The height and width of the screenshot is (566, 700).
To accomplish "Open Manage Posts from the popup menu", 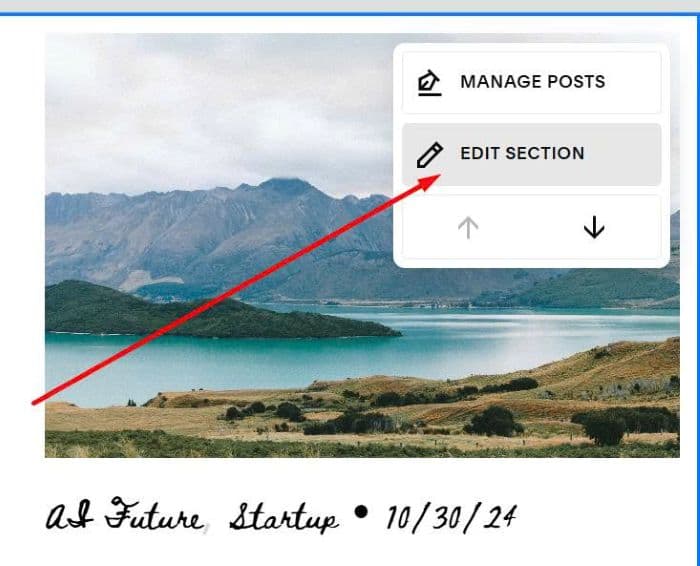I will coord(531,82).
